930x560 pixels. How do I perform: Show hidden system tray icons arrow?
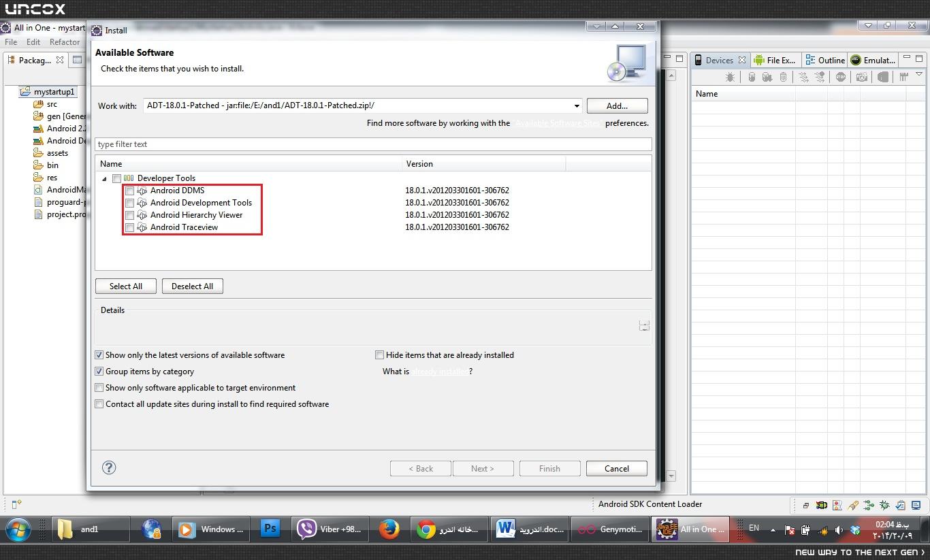(773, 530)
